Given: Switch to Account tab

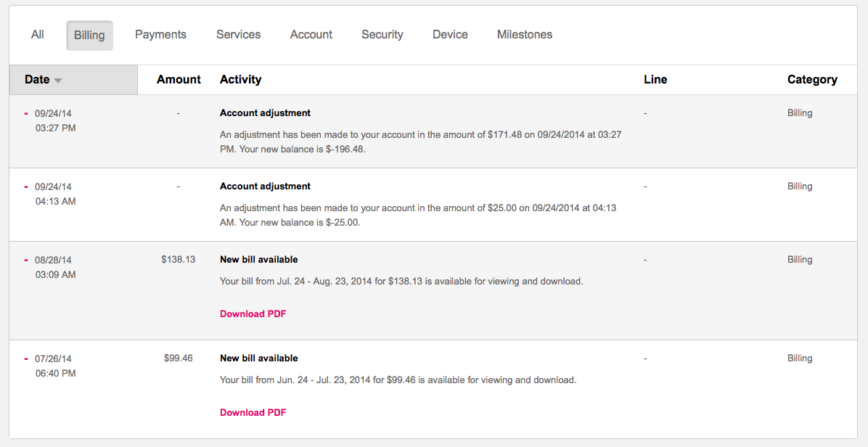Looking at the screenshot, I should [311, 35].
